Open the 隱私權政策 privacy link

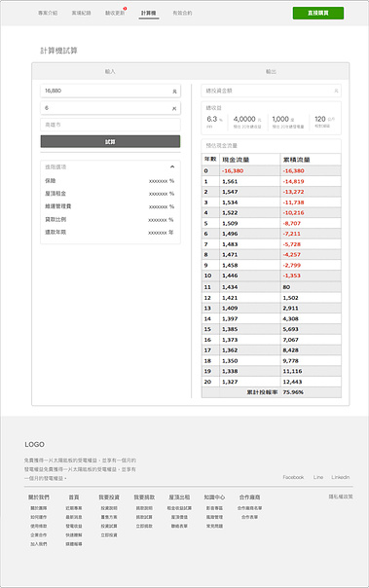[x=341, y=496]
